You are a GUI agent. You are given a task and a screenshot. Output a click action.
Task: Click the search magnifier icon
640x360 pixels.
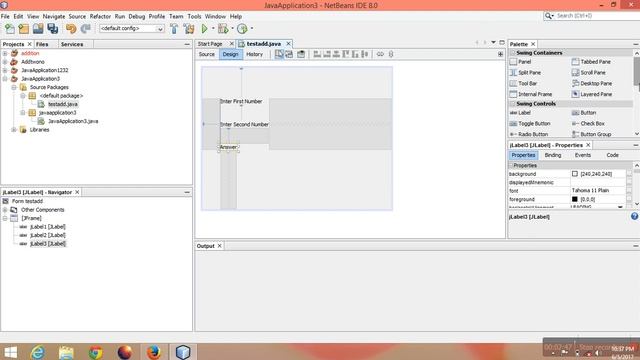(x=548, y=16)
